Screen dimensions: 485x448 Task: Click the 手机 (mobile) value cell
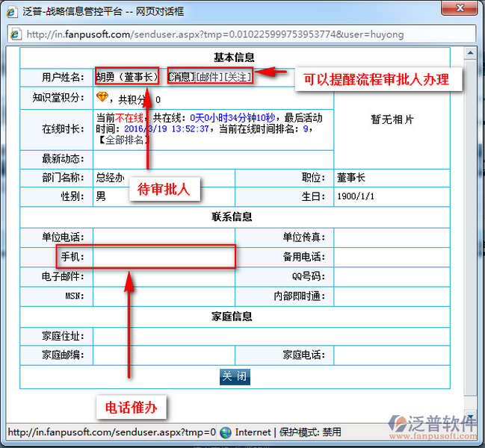(164, 257)
